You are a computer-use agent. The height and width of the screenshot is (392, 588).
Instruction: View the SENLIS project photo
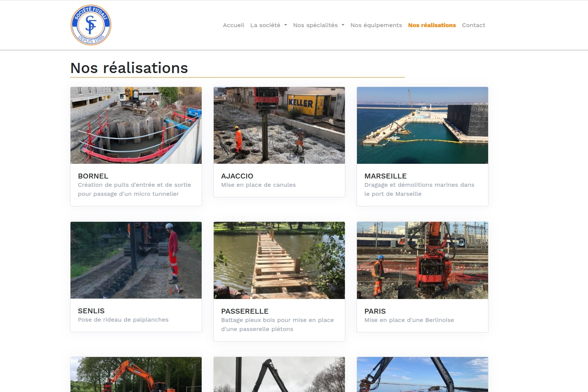[x=136, y=260]
